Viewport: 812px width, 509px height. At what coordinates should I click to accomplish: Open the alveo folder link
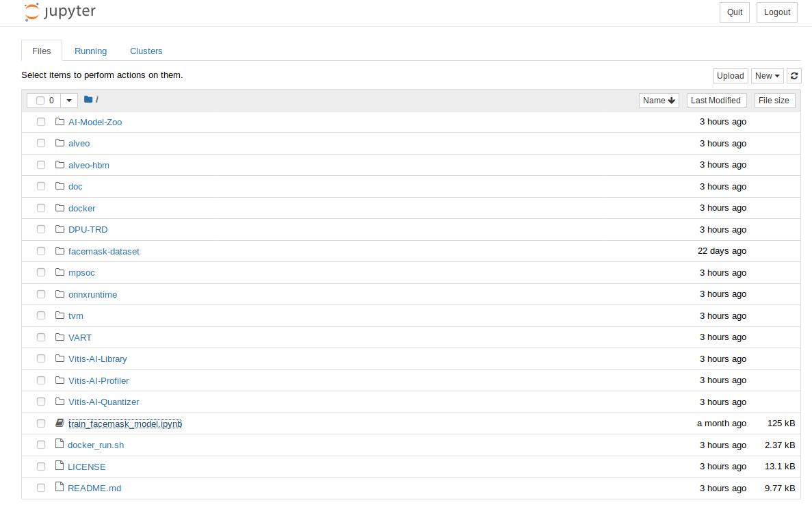pyautogui.click(x=79, y=144)
